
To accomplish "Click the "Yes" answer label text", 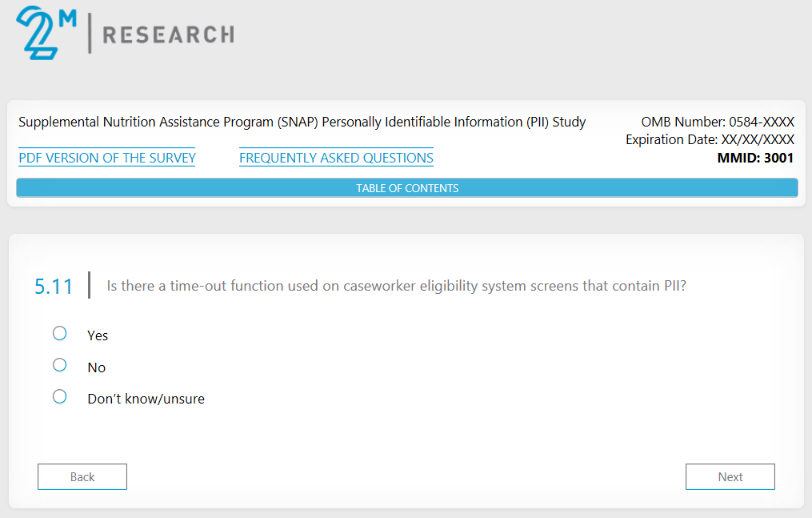I will tap(98, 335).
